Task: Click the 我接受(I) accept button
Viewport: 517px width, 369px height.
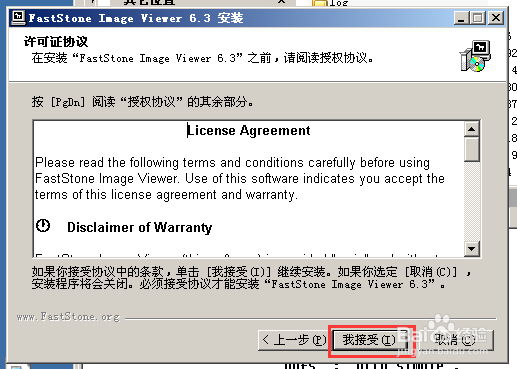Action: click(369, 340)
